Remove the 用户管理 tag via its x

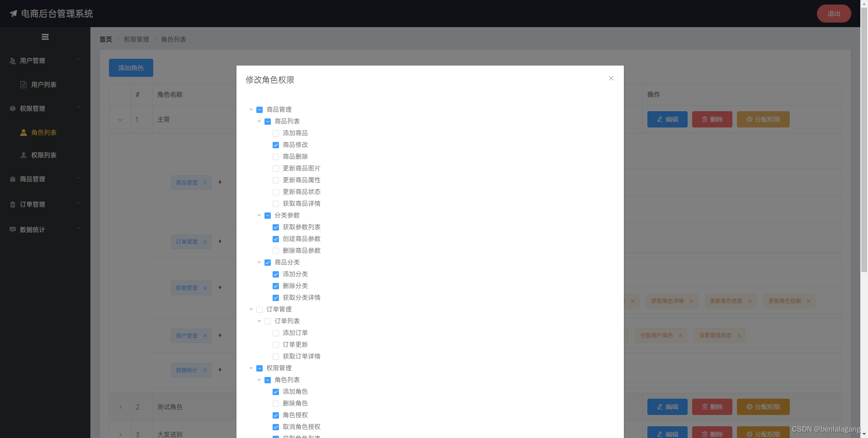[x=205, y=336]
